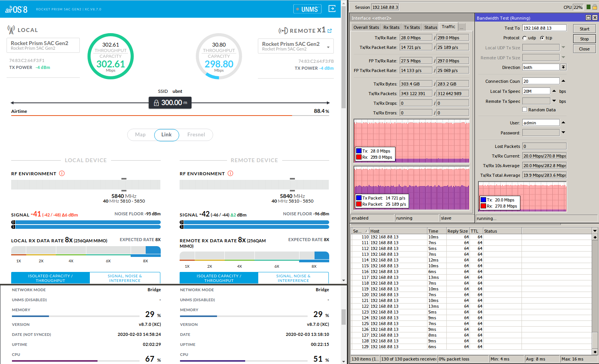Click the logout icon in airOS header
The height and width of the screenshot is (364, 599).
point(332,8)
